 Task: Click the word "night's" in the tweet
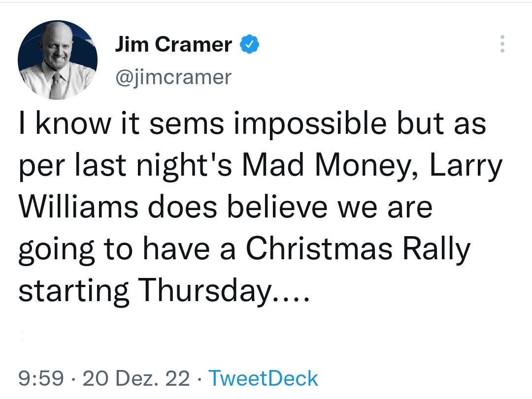pyautogui.click(x=187, y=166)
